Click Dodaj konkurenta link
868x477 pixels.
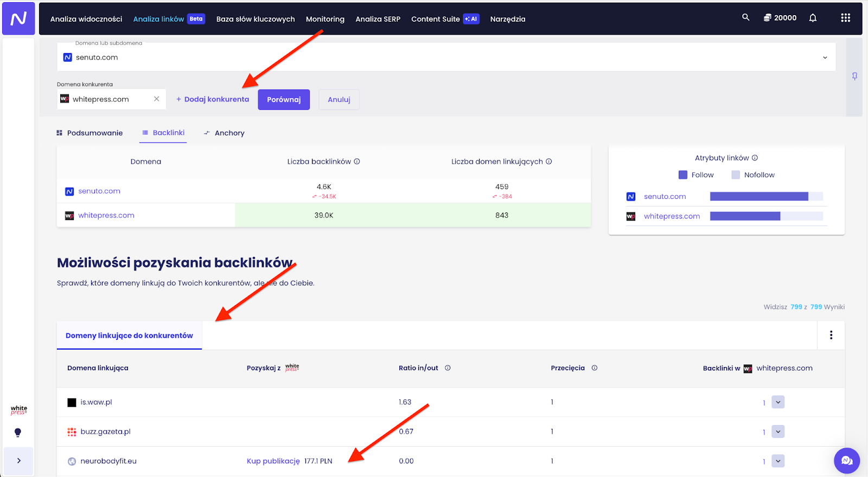[x=213, y=99]
